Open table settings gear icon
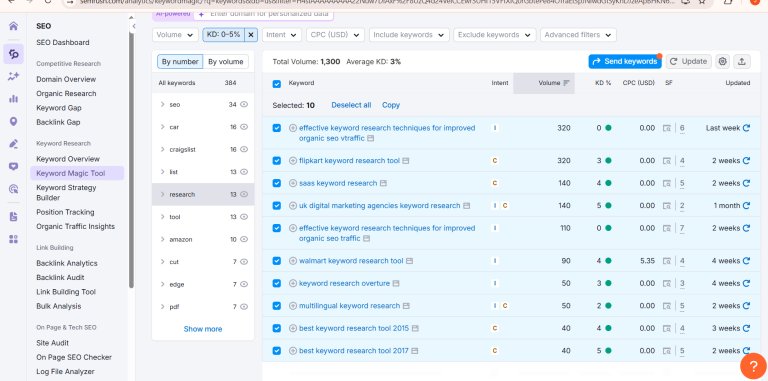The height and width of the screenshot is (381, 768). click(722, 61)
